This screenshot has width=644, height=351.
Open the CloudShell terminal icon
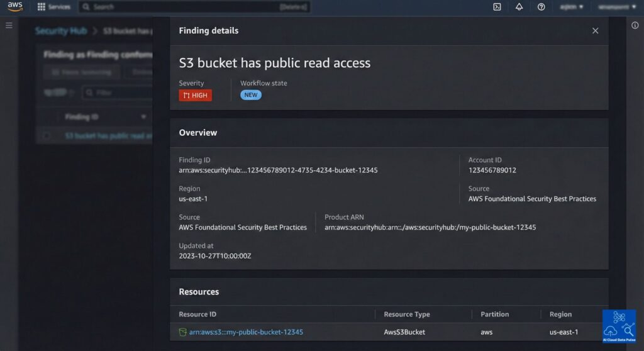[x=497, y=7]
